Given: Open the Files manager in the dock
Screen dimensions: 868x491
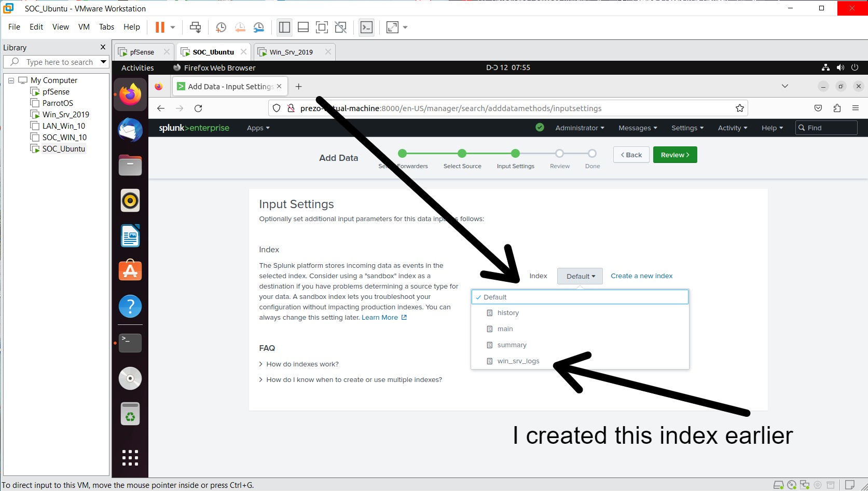Looking at the screenshot, I should pyautogui.click(x=130, y=165).
